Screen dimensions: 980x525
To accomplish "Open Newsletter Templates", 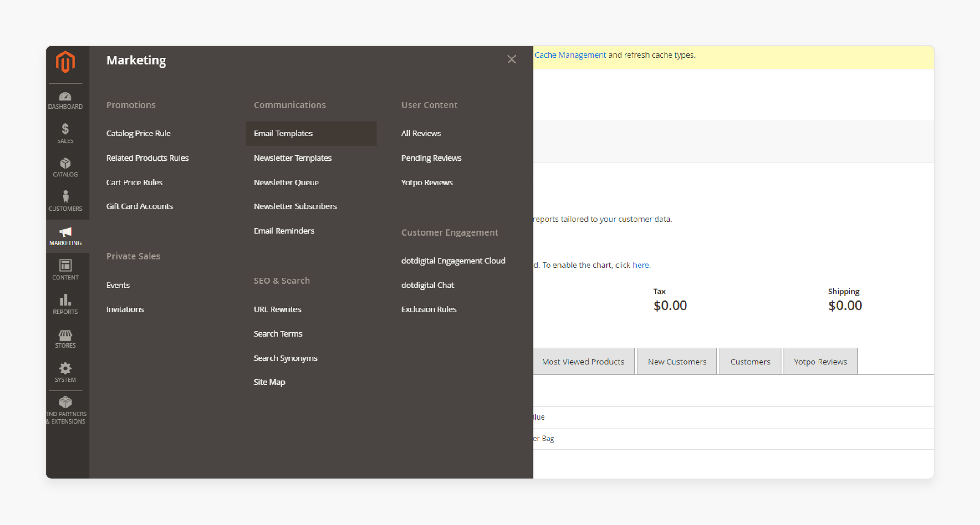I will (x=292, y=158).
